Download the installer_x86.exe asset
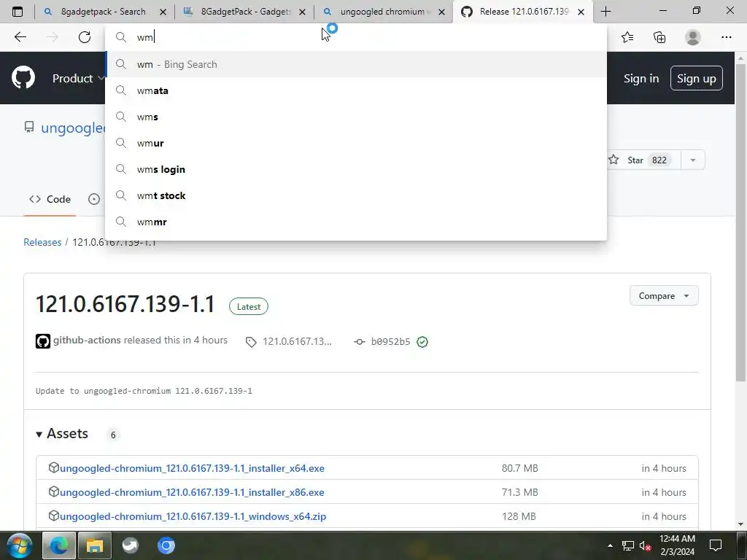Image resolution: width=747 pixels, height=560 pixels. pyautogui.click(x=192, y=492)
